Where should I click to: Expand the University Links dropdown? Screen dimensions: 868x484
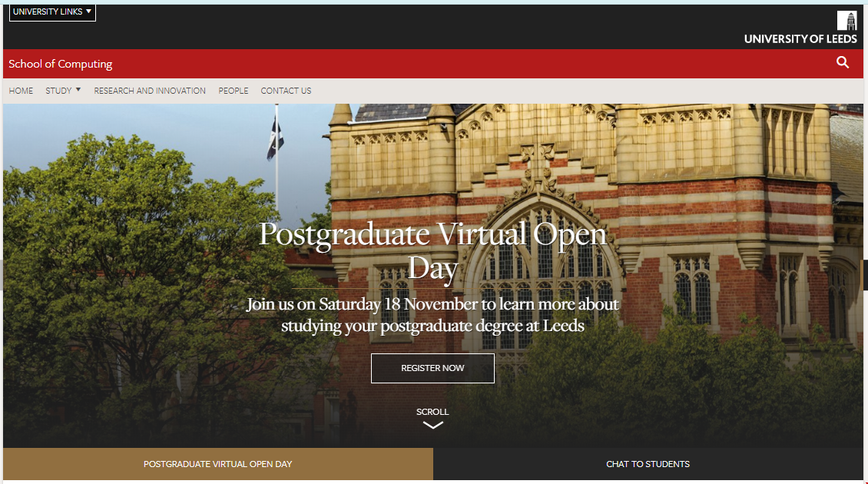coord(52,12)
